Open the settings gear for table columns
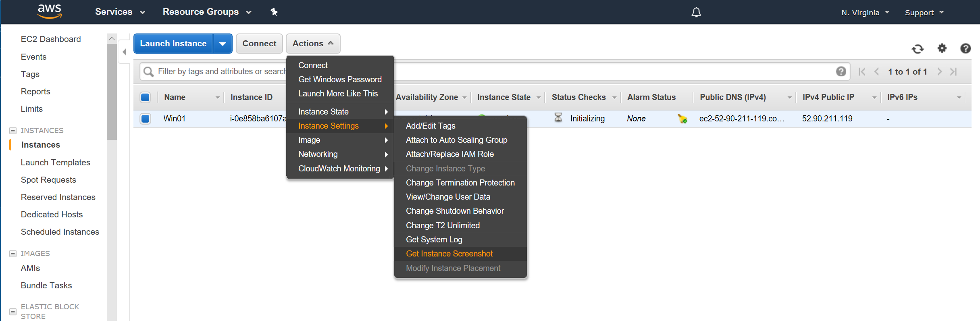This screenshot has height=321, width=980. click(942, 48)
